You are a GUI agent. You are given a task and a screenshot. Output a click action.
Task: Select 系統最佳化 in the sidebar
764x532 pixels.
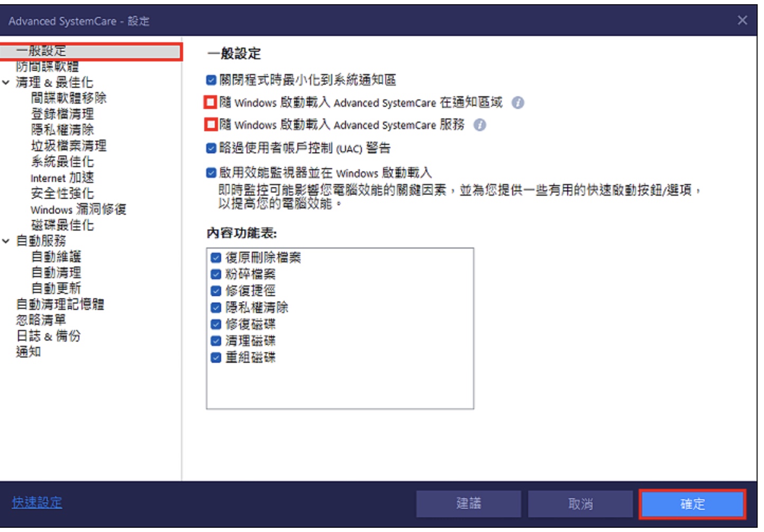(x=62, y=162)
